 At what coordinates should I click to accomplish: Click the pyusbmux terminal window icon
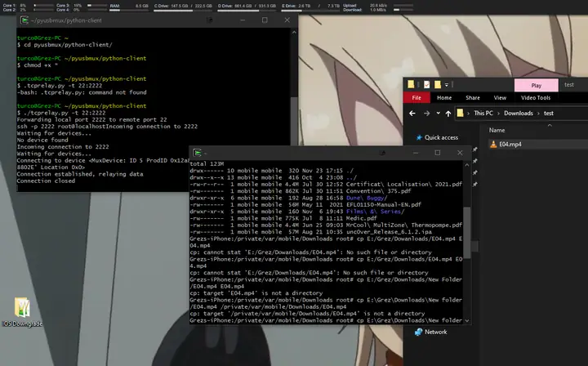pos(24,20)
